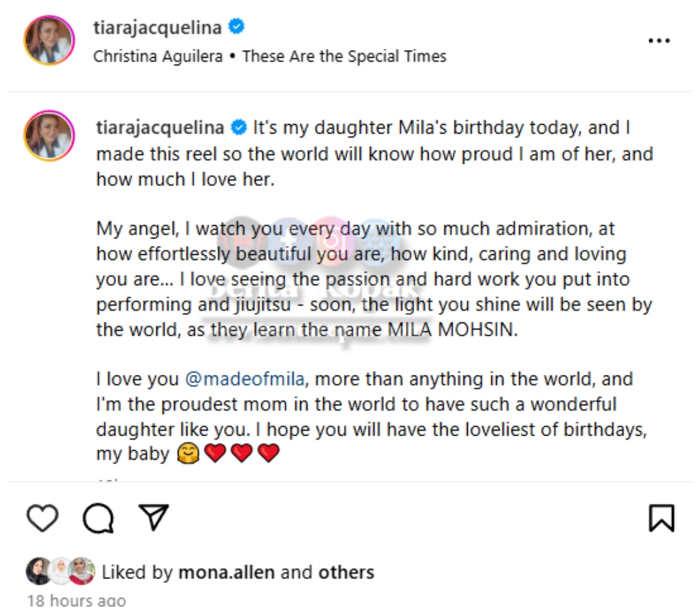
Task: Click verified badge beside header username
Action: point(236,27)
